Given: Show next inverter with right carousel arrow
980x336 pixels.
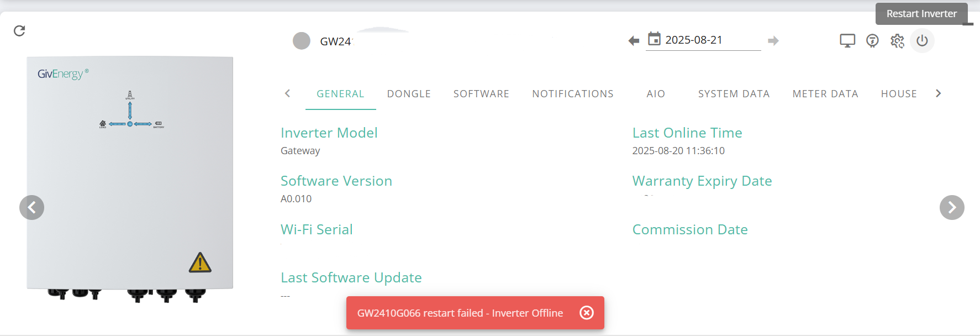Looking at the screenshot, I should click(952, 208).
